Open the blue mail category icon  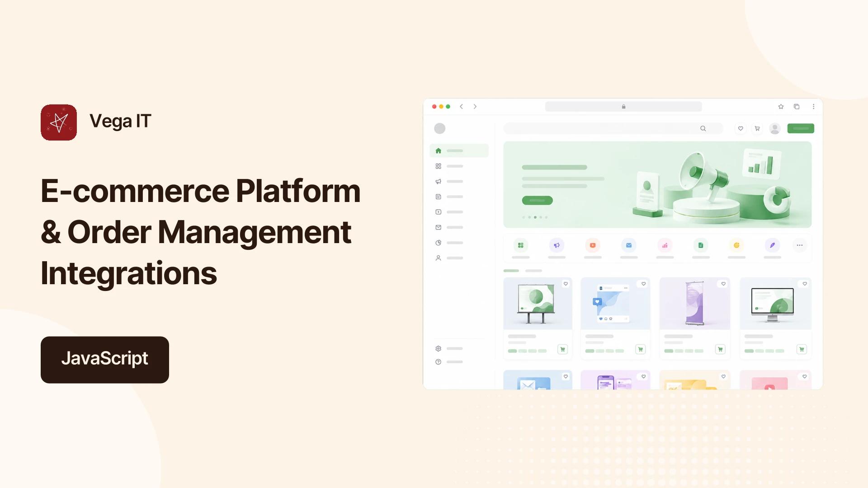point(629,245)
